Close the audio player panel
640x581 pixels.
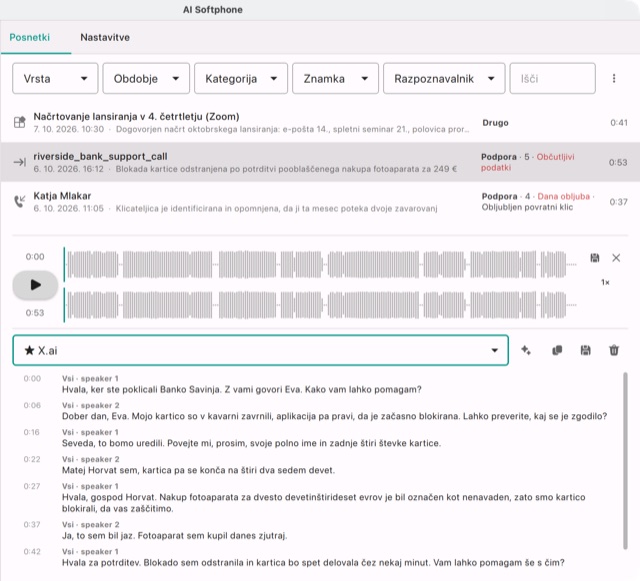(616, 258)
